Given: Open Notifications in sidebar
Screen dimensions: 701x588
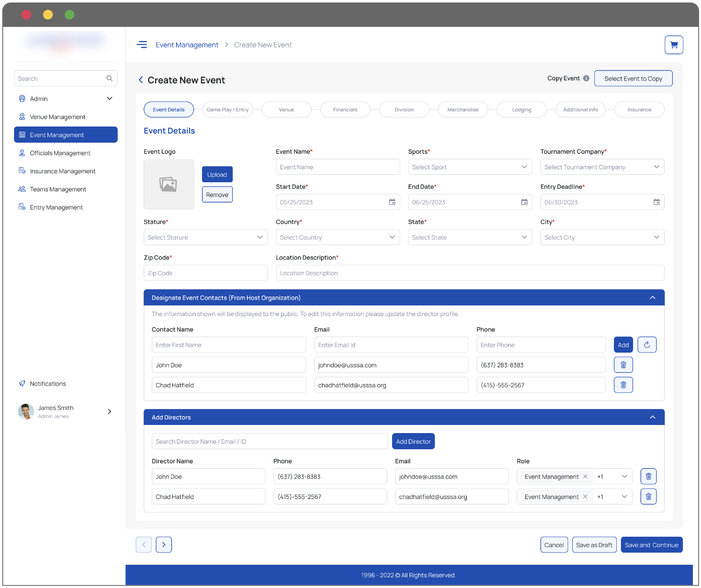Looking at the screenshot, I should point(48,384).
